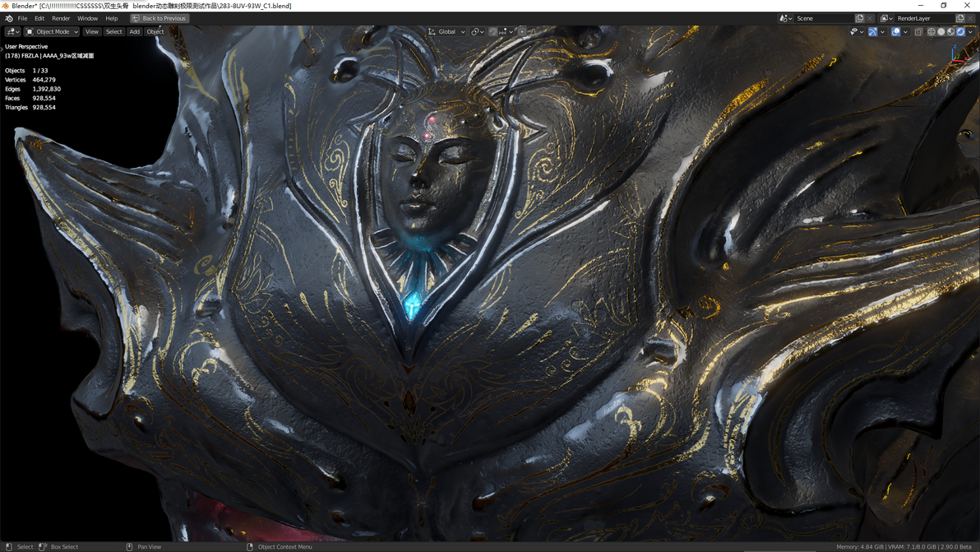Image resolution: width=980 pixels, height=552 pixels.
Task: Open the Object Mode dropdown
Action: tap(52, 31)
